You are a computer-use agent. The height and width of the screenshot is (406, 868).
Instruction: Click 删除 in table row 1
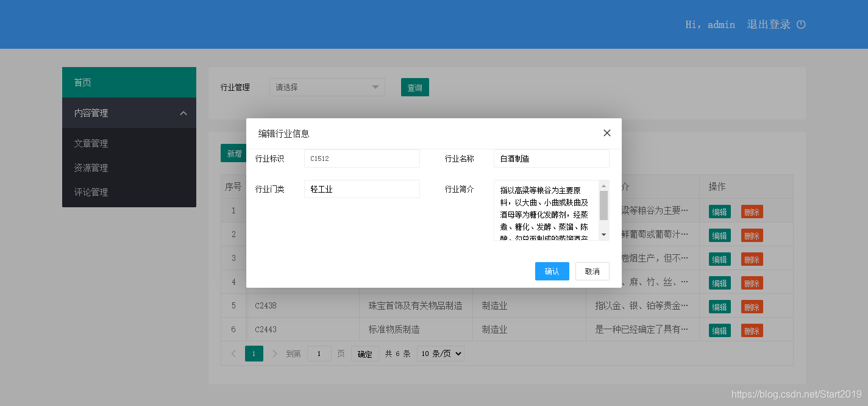click(x=752, y=212)
